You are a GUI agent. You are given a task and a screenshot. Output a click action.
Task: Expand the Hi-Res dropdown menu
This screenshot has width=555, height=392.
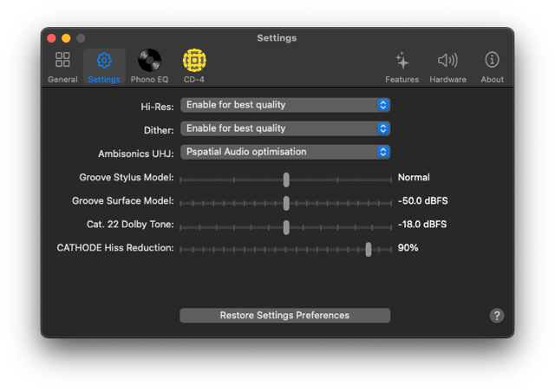tap(285, 105)
